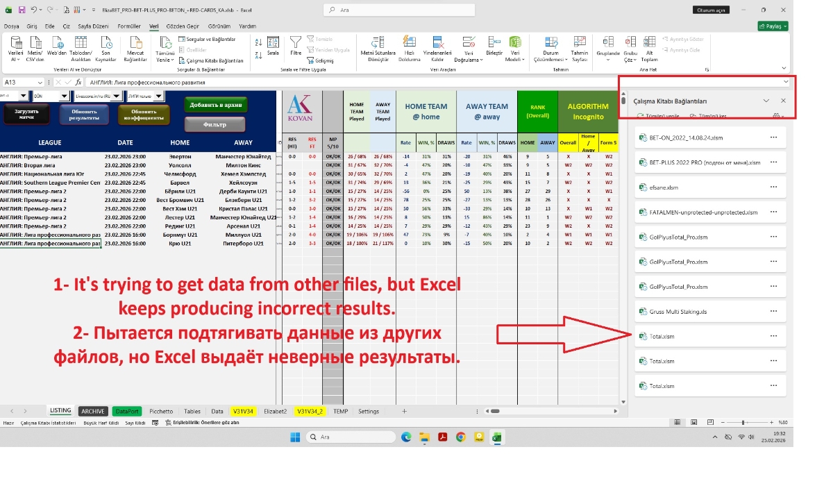Switch to the ARCHIVE sheet tab
The image size is (833, 504).
point(93,411)
